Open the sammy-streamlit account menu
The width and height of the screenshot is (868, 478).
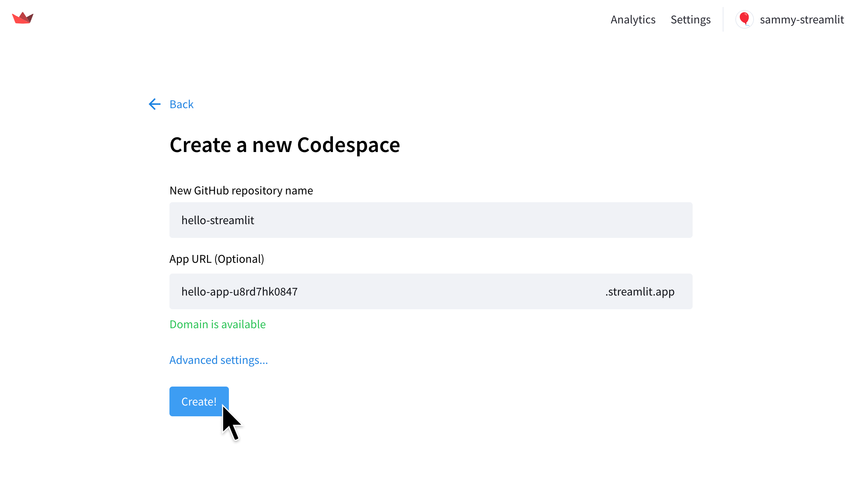[801, 19]
